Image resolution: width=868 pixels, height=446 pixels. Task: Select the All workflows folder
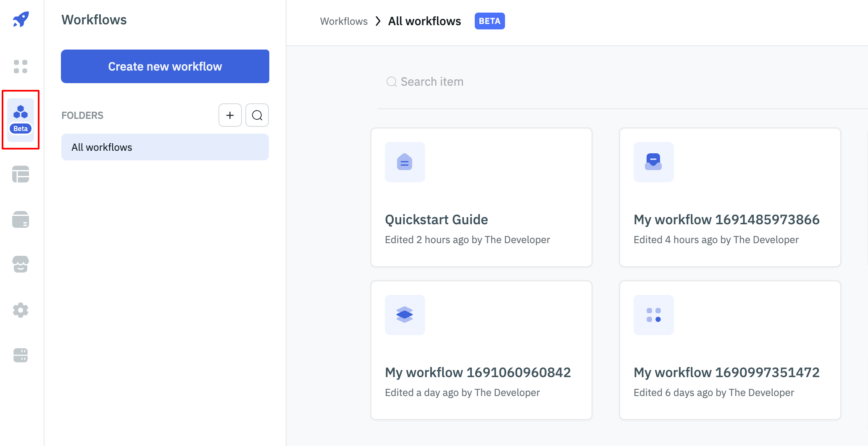pyautogui.click(x=165, y=147)
